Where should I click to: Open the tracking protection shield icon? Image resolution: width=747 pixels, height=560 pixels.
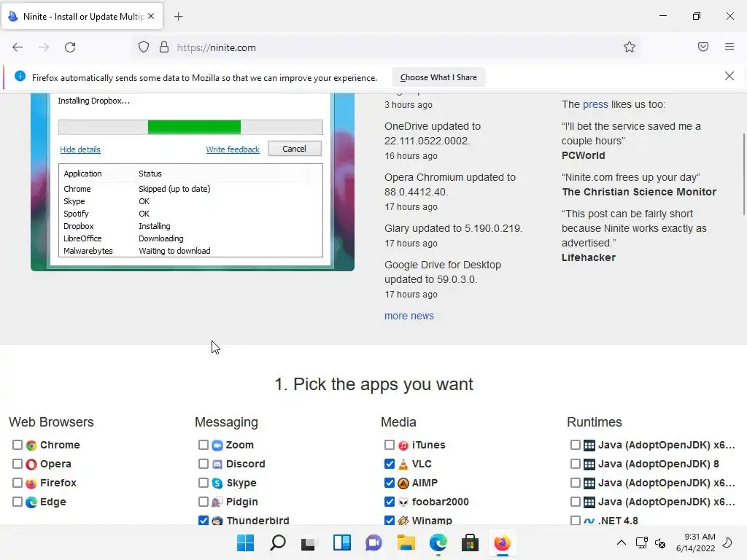[x=144, y=47]
